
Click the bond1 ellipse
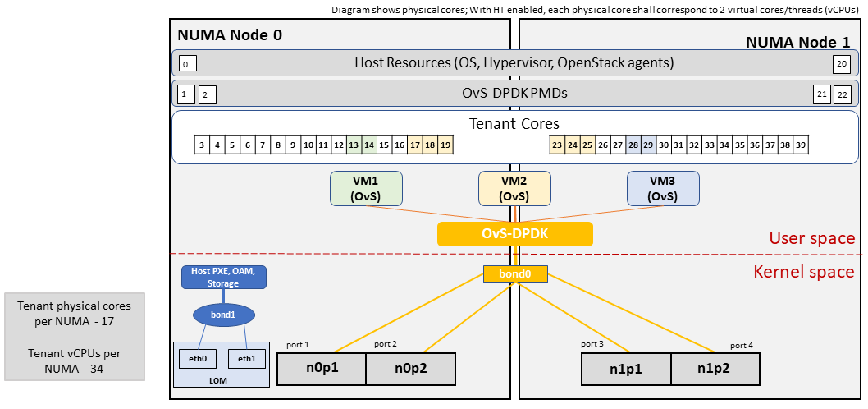click(224, 315)
